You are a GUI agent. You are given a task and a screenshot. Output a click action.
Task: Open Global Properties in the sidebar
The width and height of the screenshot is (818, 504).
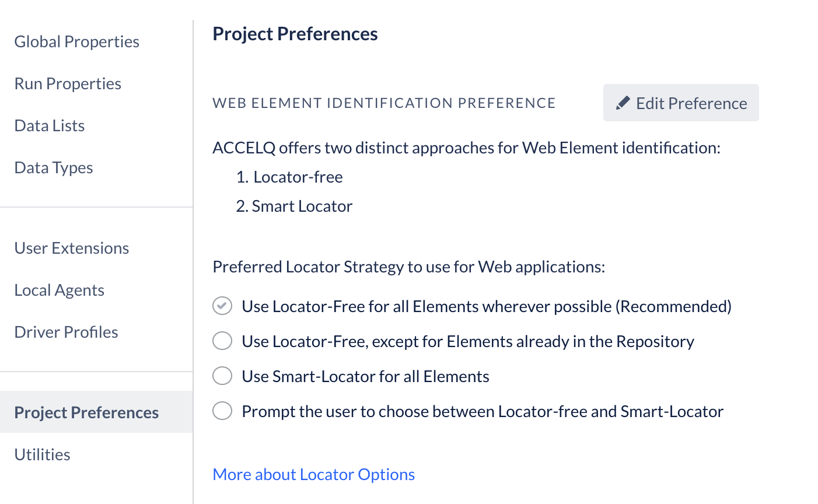(77, 41)
